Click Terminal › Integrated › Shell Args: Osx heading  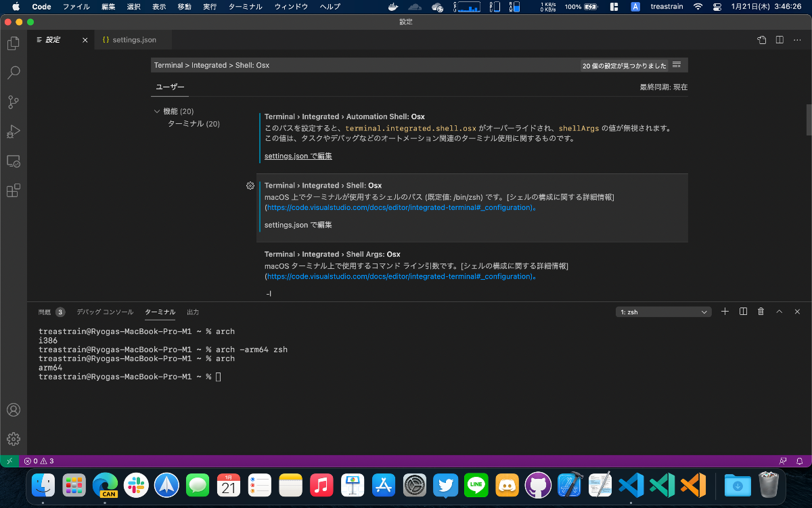coord(332,255)
